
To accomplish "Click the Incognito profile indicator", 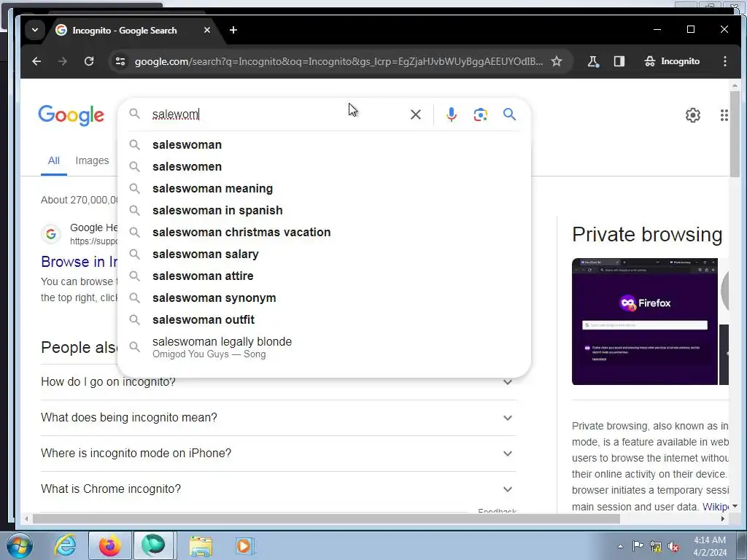I will coord(672,61).
